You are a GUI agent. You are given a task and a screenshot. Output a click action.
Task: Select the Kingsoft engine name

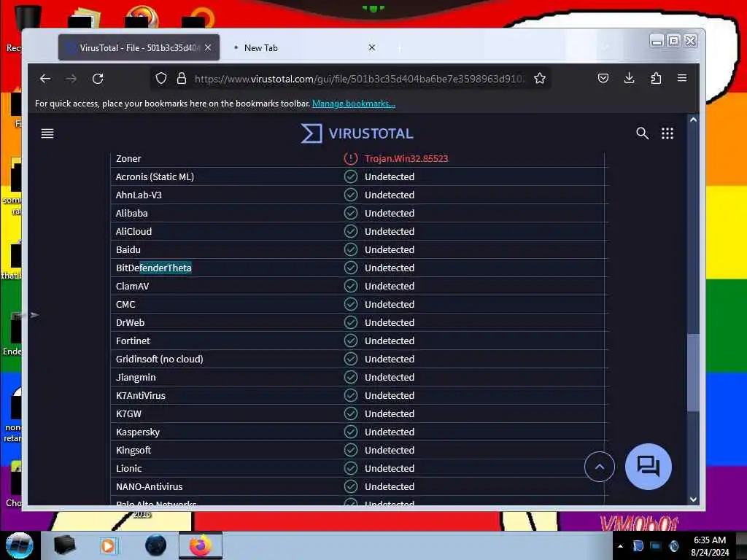click(133, 450)
